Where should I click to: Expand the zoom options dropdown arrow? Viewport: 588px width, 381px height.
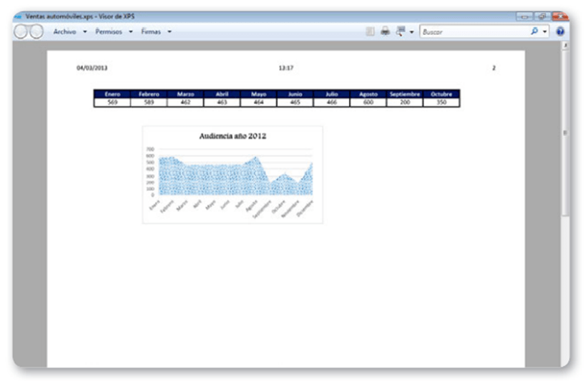point(412,32)
